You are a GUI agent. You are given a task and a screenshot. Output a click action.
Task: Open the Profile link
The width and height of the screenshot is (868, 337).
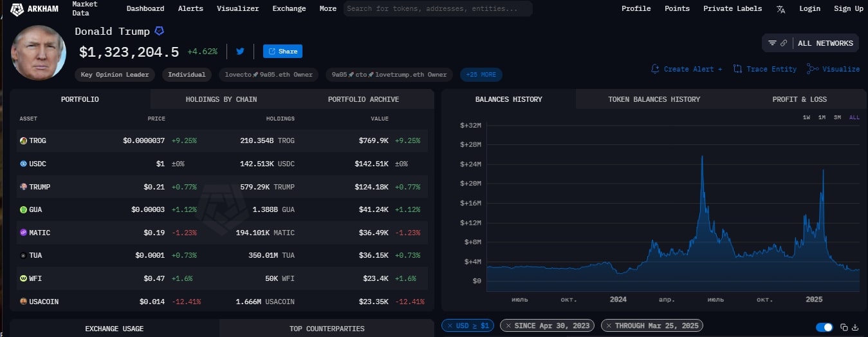[x=636, y=8]
